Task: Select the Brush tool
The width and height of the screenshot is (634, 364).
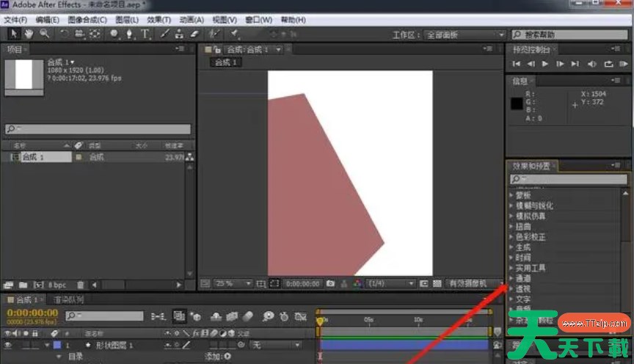Action: tap(166, 34)
